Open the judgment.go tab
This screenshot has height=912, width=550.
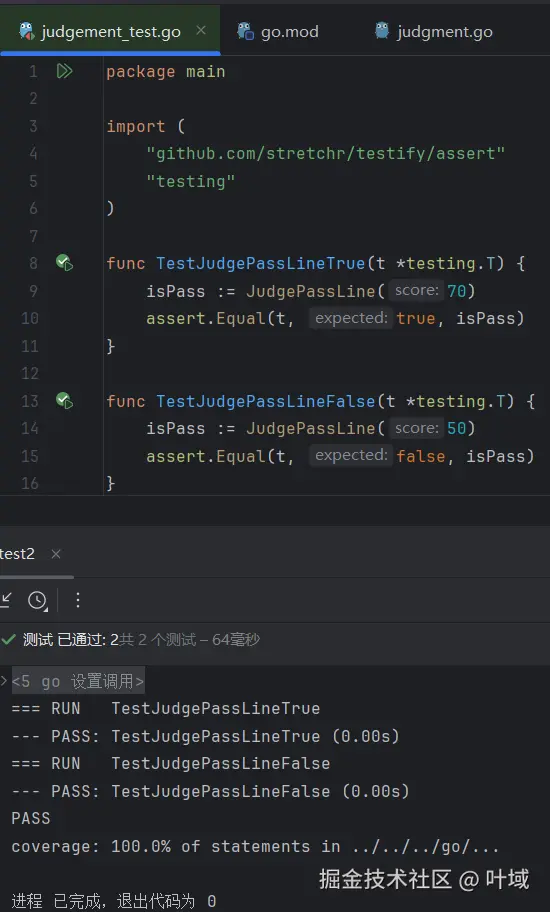pos(434,31)
